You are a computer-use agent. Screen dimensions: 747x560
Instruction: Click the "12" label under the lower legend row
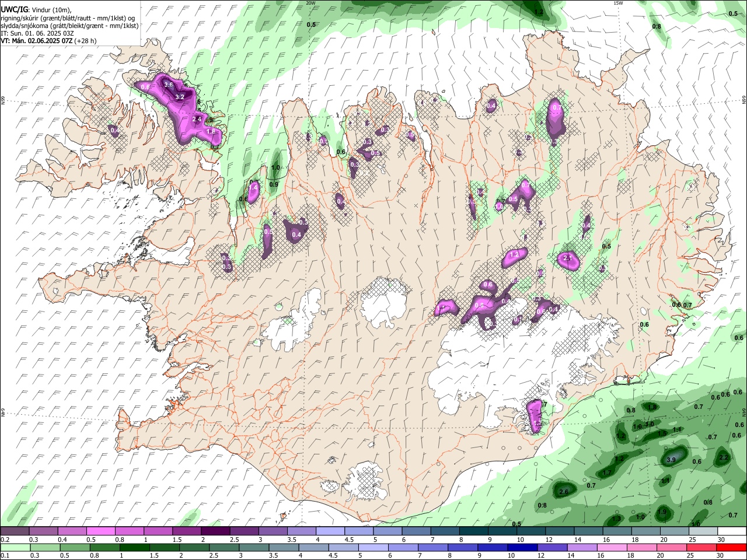[x=540, y=556]
